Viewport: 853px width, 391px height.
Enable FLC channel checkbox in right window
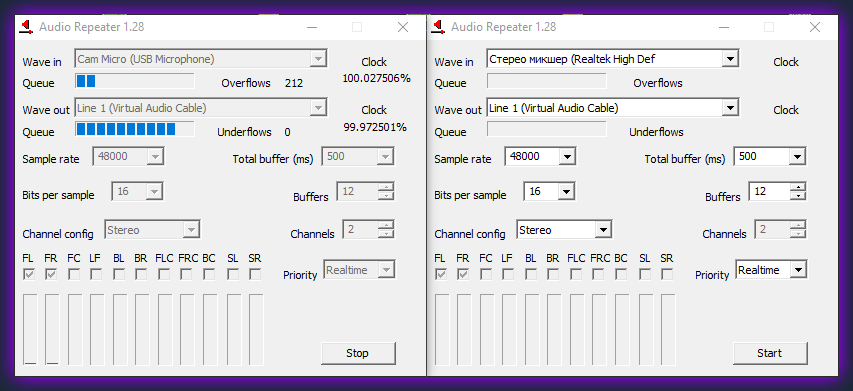pos(576,275)
